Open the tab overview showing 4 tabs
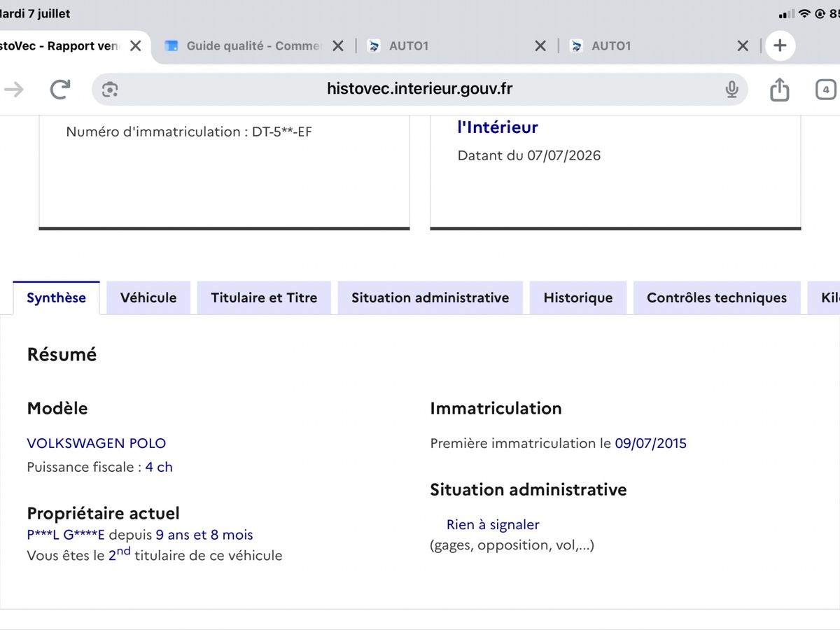 (826, 90)
